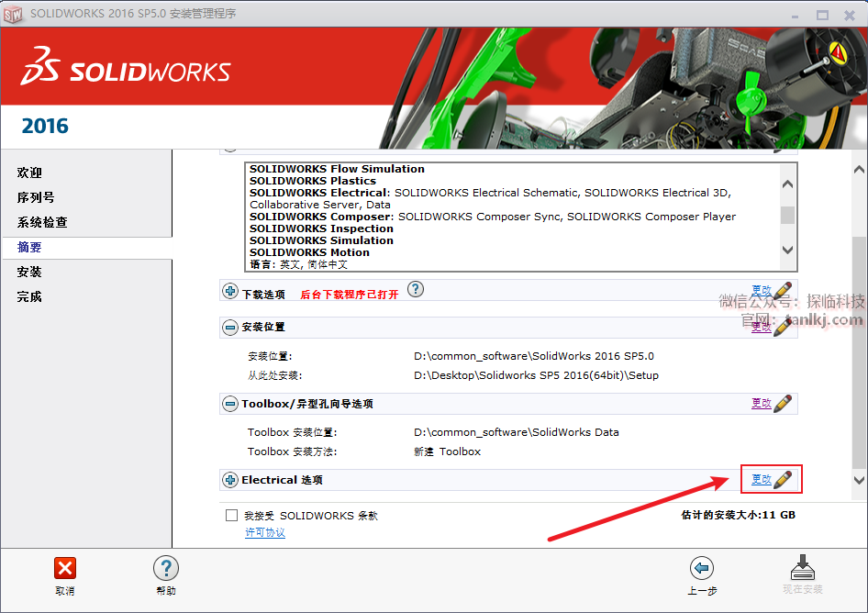Click pencil icon in Toolbox options row
Screen dimensions: 868x613
tap(783, 403)
